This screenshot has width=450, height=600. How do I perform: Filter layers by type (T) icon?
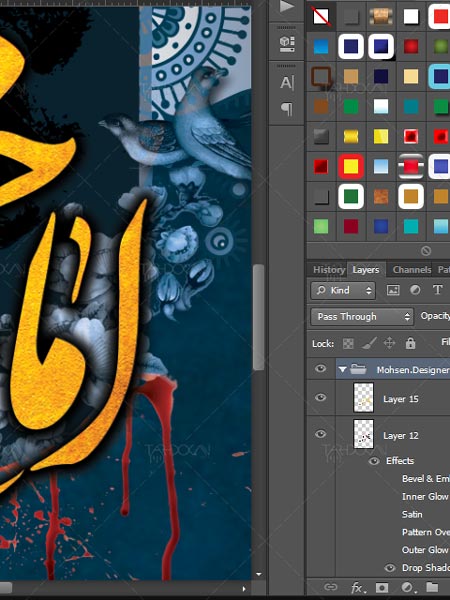coord(437,290)
